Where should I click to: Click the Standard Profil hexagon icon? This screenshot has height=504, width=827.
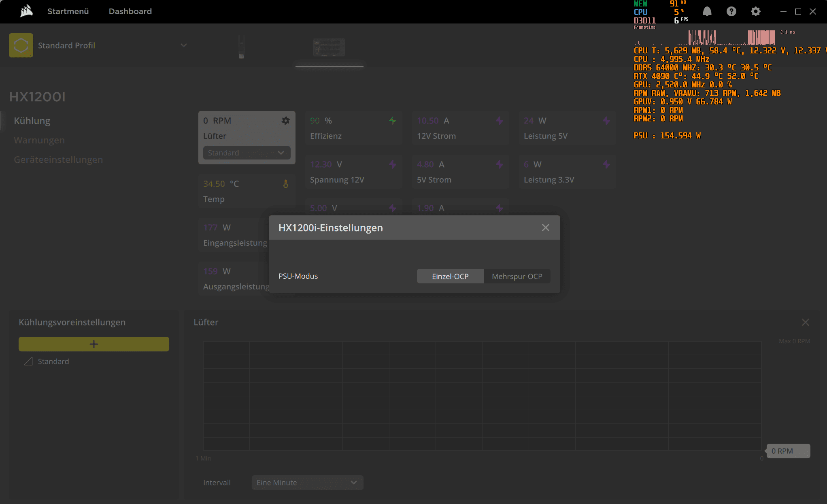click(21, 45)
